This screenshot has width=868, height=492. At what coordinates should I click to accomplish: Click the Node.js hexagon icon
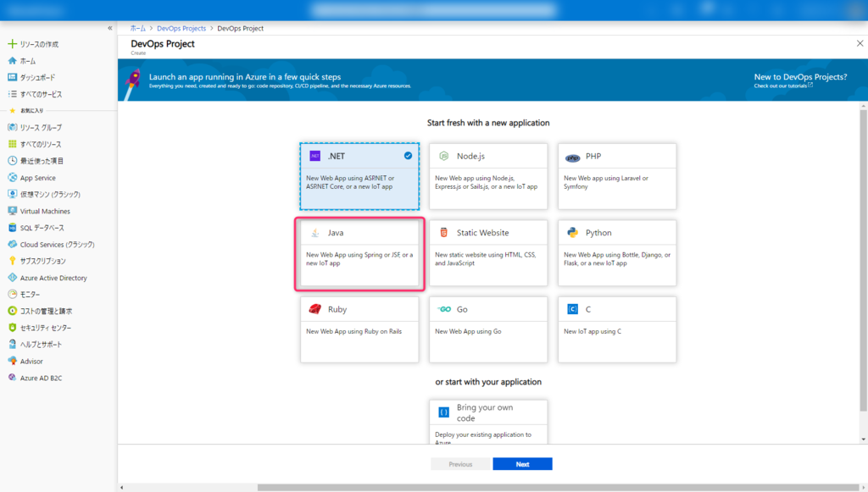(444, 156)
